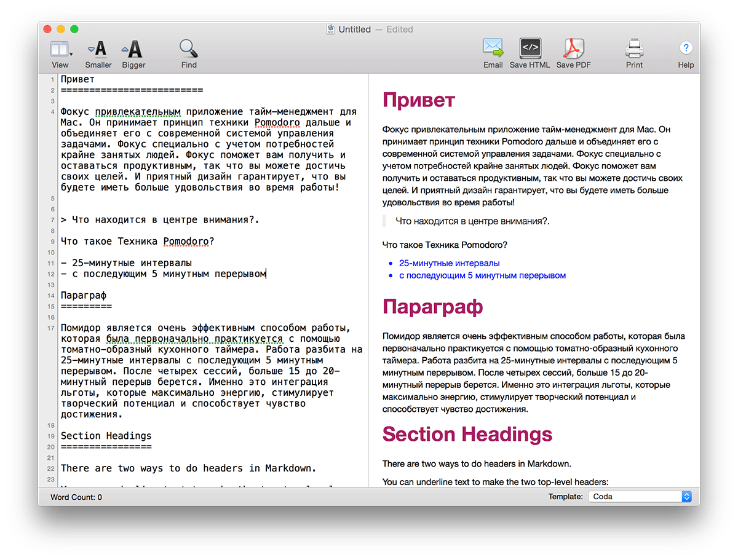Click the 'Привет' first line in the editor
The width and height of the screenshot is (738, 560).
click(x=77, y=79)
